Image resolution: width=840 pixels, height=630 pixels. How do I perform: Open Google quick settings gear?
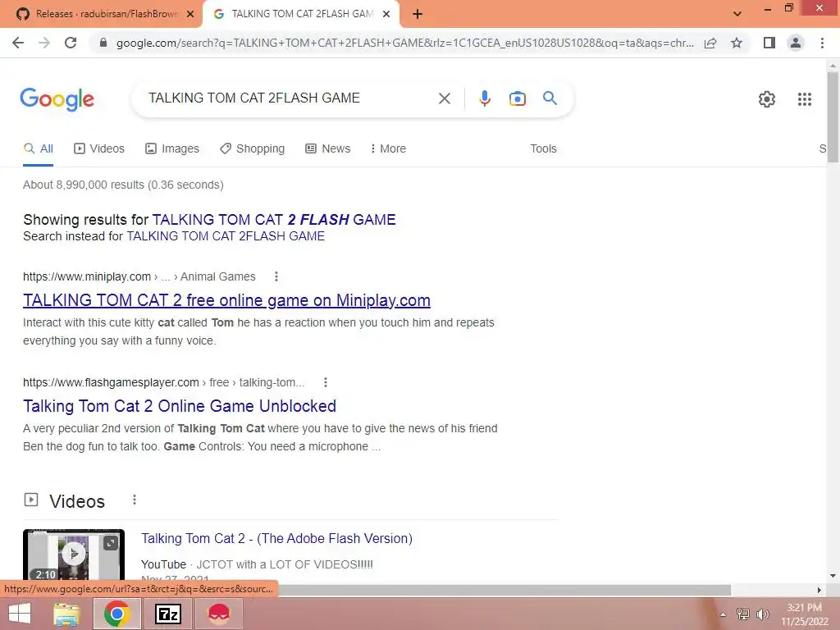(x=767, y=99)
